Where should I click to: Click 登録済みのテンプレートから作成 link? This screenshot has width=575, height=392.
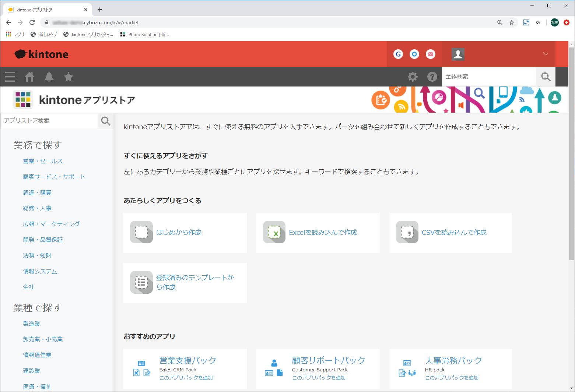pos(195,282)
